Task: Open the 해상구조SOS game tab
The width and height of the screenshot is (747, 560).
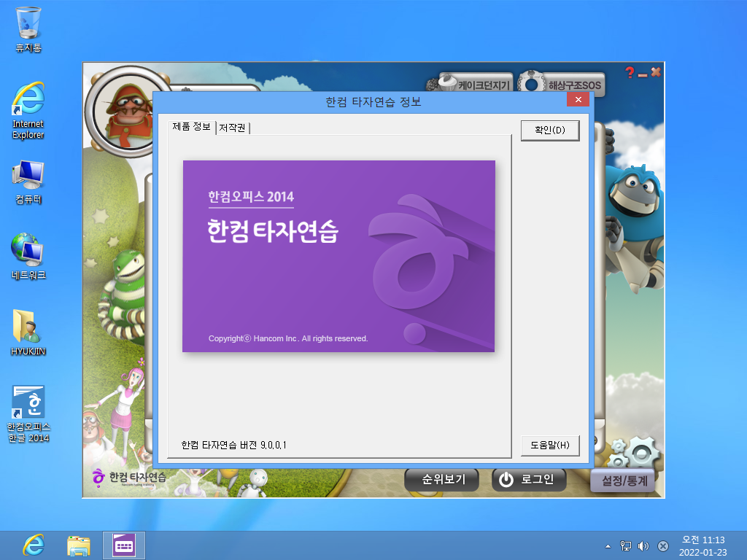Action: tap(562, 85)
